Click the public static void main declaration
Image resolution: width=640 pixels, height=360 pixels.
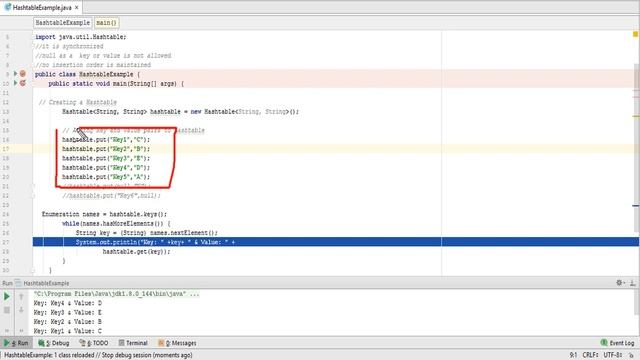(116, 84)
